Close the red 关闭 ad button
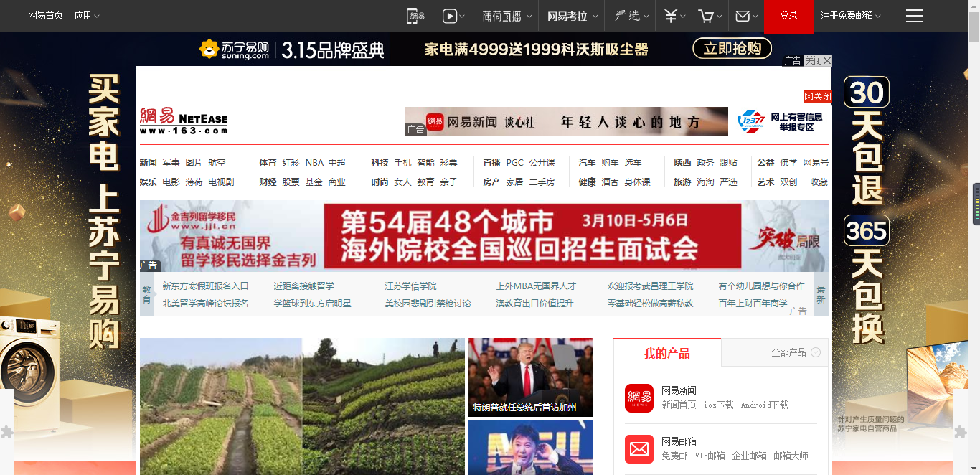980x475 pixels. 818,97
